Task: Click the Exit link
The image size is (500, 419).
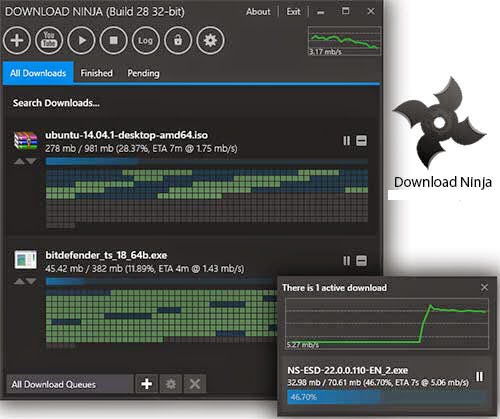Action: click(293, 12)
